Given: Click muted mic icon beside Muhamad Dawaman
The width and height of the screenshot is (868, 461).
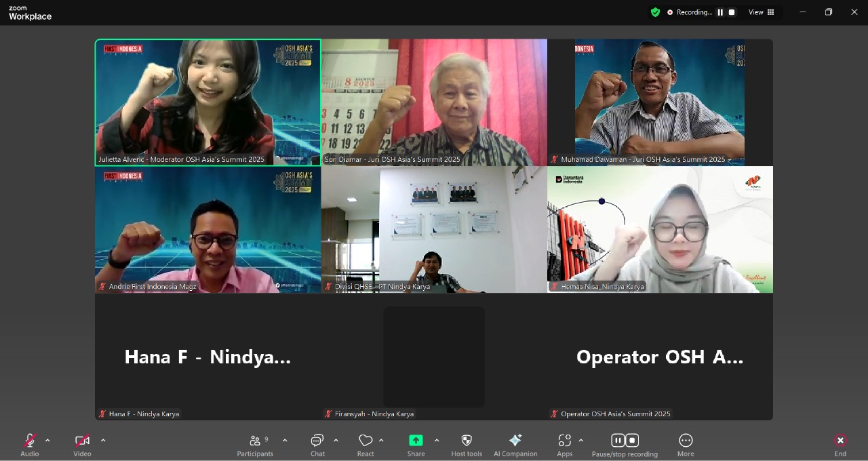Looking at the screenshot, I should [x=555, y=160].
